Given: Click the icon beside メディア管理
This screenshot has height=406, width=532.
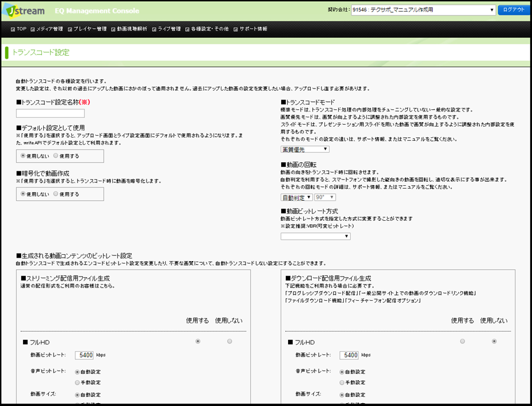Looking at the screenshot, I should [33, 29].
